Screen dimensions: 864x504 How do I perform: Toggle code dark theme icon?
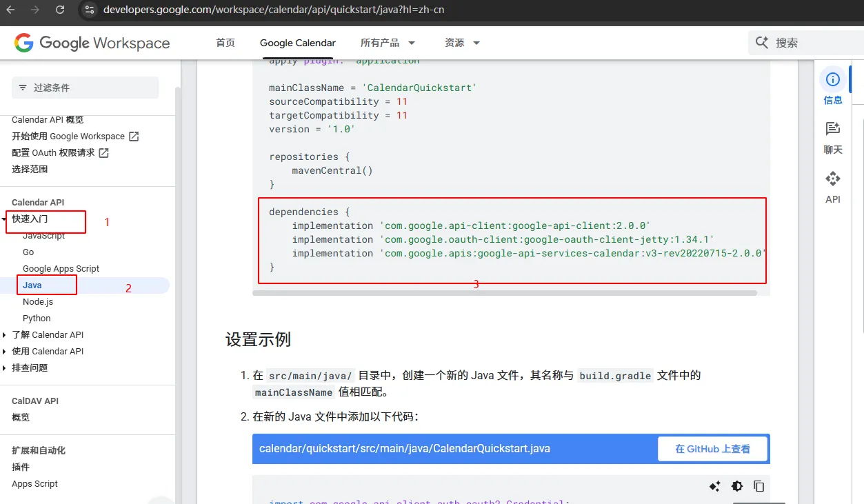[x=737, y=486]
